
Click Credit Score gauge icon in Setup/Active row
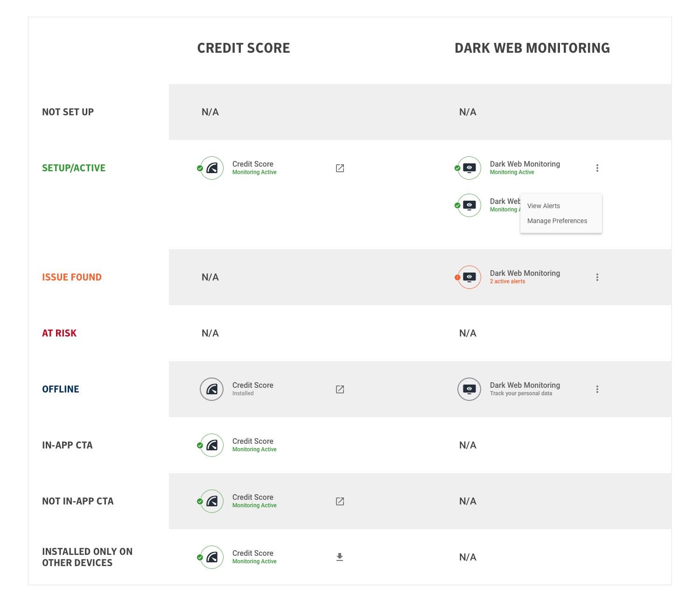212,168
